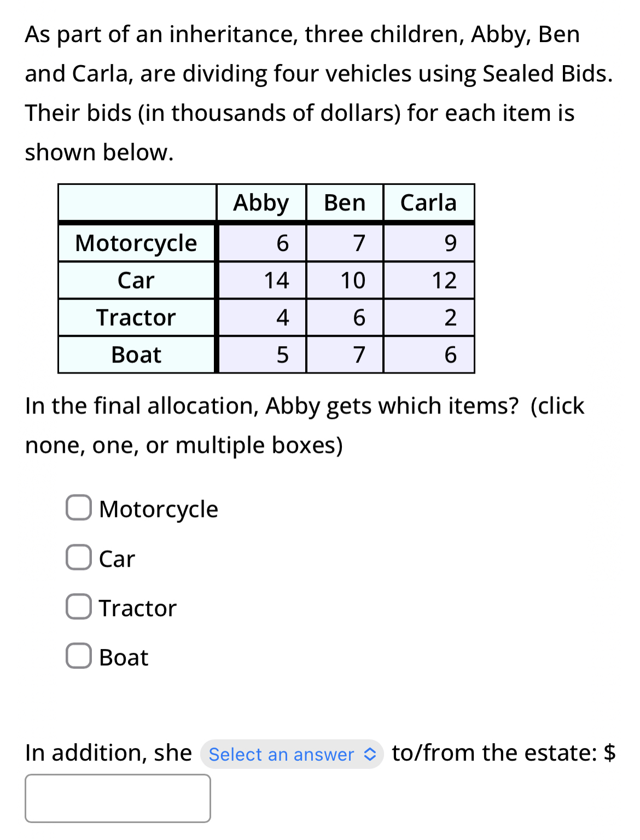640x840 pixels.
Task: Check the Motorcycle checkbox
Action: tap(78, 509)
